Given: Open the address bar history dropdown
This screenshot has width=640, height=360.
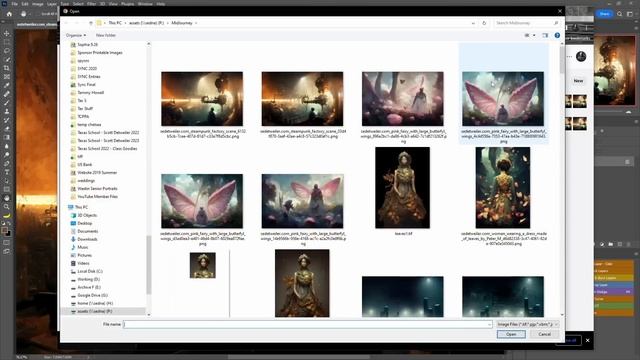Looking at the screenshot, I should (x=473, y=23).
